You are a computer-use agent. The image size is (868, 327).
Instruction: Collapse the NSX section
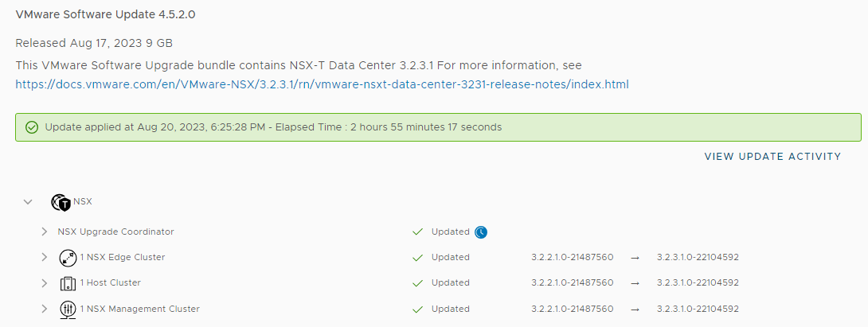(x=29, y=202)
